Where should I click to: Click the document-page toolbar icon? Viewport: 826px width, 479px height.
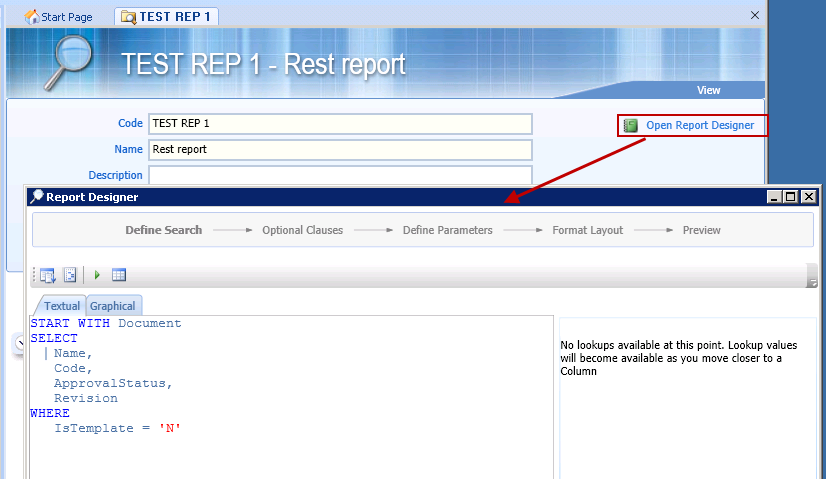click(x=70, y=275)
